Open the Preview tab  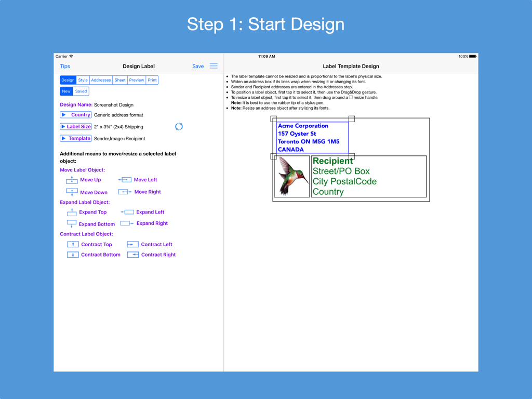[x=136, y=79]
